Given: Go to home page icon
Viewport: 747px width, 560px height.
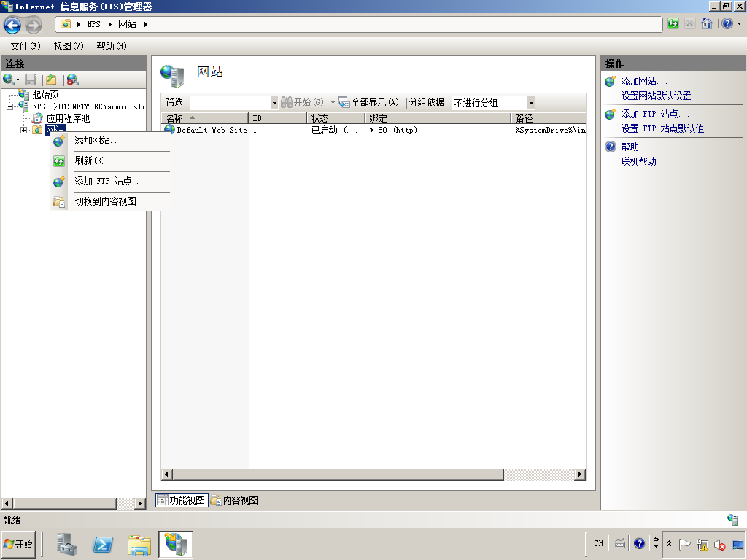Looking at the screenshot, I should pos(706,24).
